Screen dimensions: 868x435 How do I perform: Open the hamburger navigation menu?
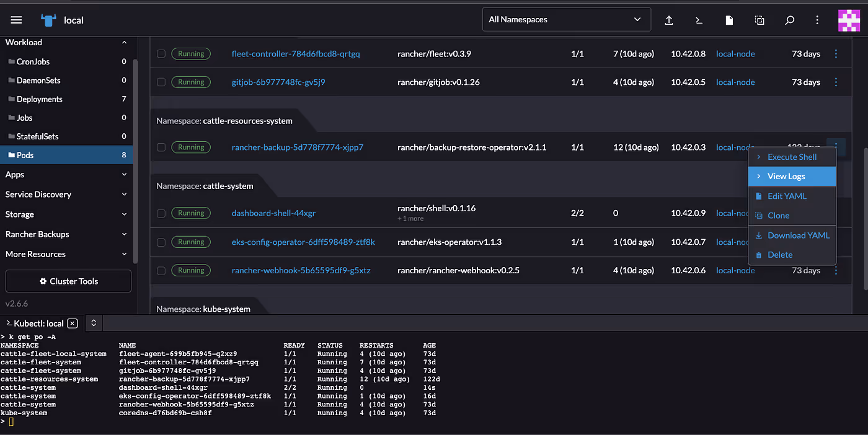[x=17, y=20]
